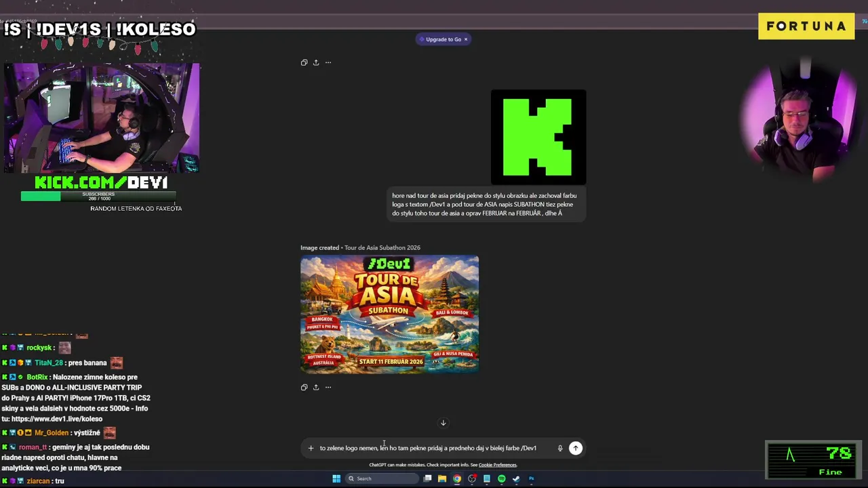Click the user prompt text about tour de asia
This screenshot has height=488, width=868.
484,204
